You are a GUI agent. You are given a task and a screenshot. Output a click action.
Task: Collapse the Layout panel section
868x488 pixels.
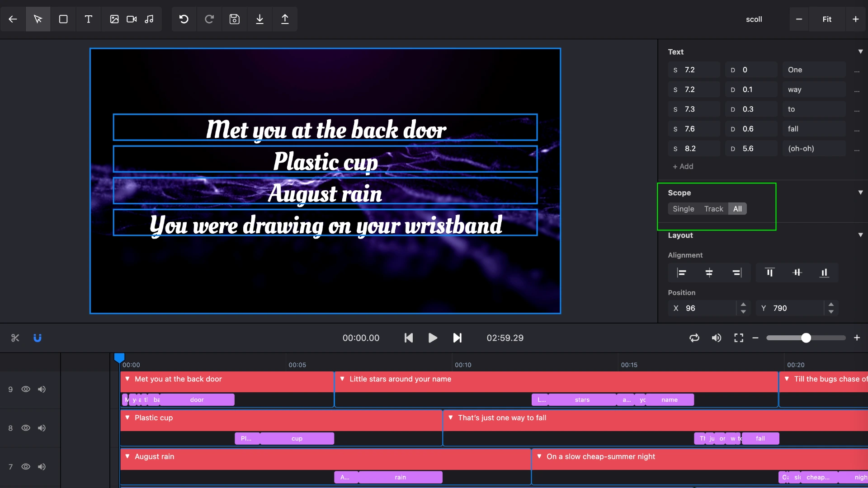click(860, 235)
